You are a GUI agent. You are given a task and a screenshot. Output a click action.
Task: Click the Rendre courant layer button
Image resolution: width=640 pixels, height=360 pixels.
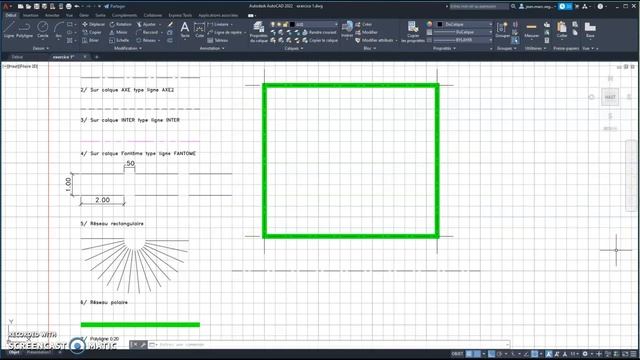(319, 32)
